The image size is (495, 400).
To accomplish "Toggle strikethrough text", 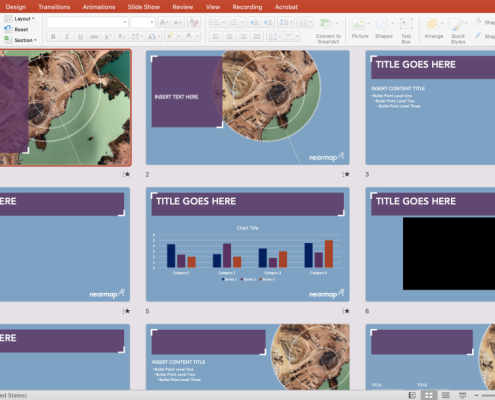I will [x=94, y=36].
